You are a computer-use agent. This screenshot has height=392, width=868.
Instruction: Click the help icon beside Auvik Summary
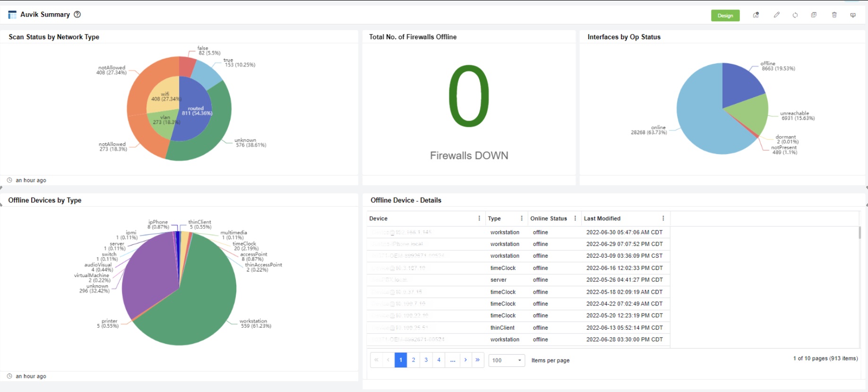pos(77,15)
